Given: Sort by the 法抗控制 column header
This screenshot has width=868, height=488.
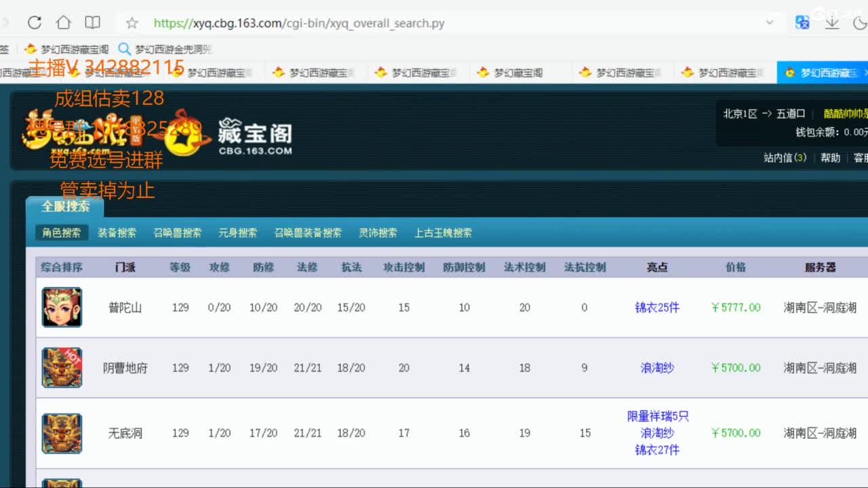Looking at the screenshot, I should (585, 267).
